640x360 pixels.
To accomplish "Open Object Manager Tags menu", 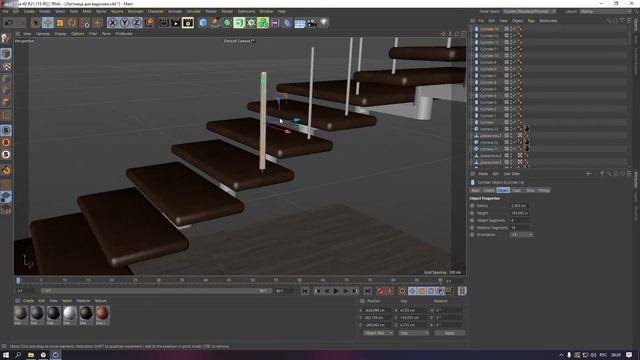I will [x=531, y=20].
